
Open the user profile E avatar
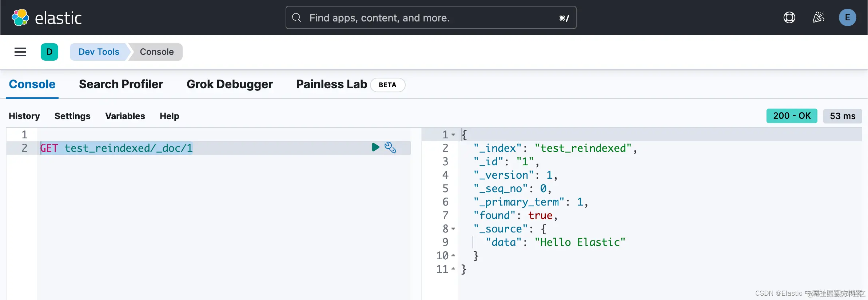[847, 17]
